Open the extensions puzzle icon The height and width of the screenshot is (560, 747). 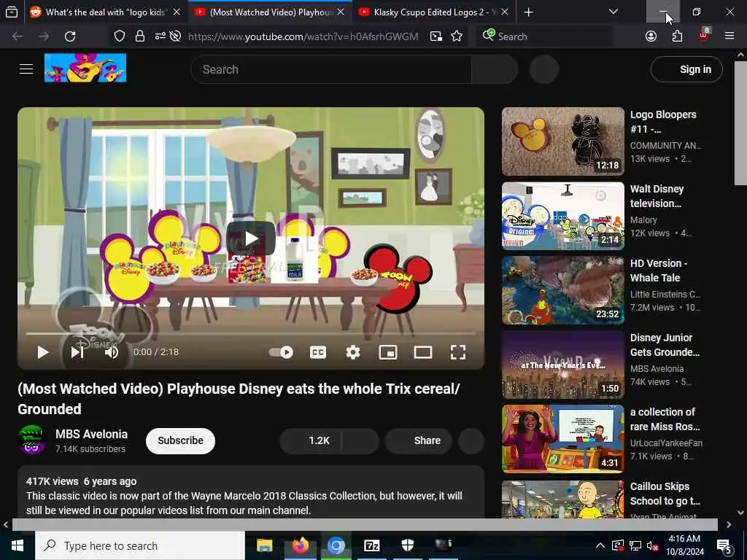coord(677,36)
